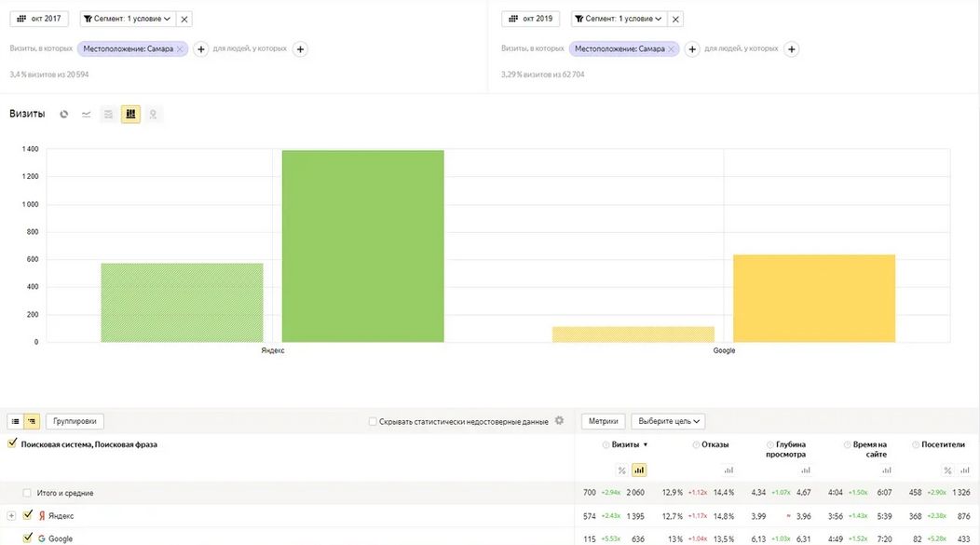Select flat list table view icon
Image resolution: width=980 pixels, height=545 pixels.
click(16, 421)
